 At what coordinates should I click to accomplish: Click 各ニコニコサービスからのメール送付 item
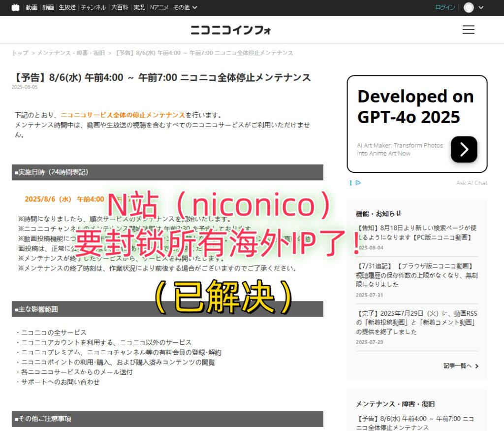point(74,372)
